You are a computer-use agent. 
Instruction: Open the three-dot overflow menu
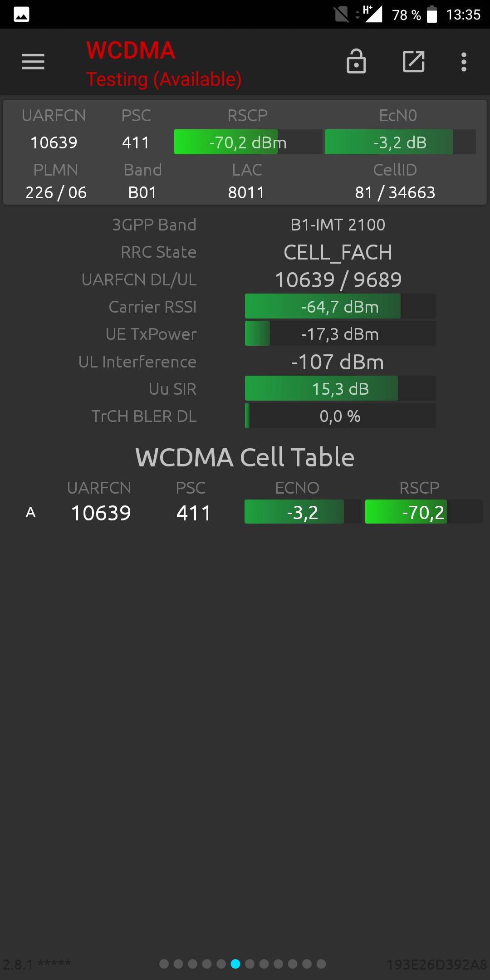[x=464, y=62]
